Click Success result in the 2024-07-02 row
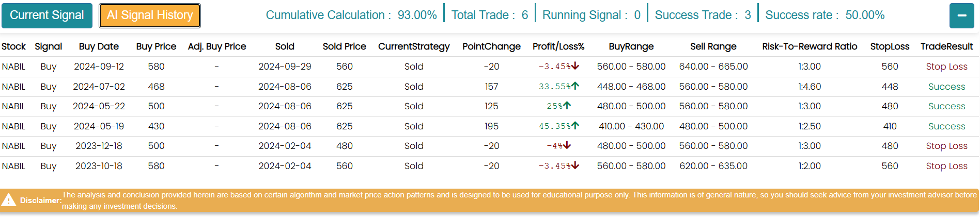Viewport: 980px width, 217px height. click(946, 87)
